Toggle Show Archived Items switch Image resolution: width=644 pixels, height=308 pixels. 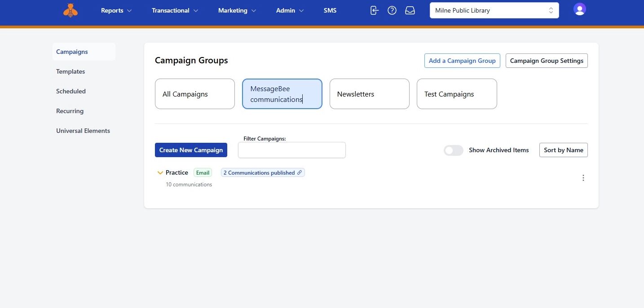tap(453, 150)
